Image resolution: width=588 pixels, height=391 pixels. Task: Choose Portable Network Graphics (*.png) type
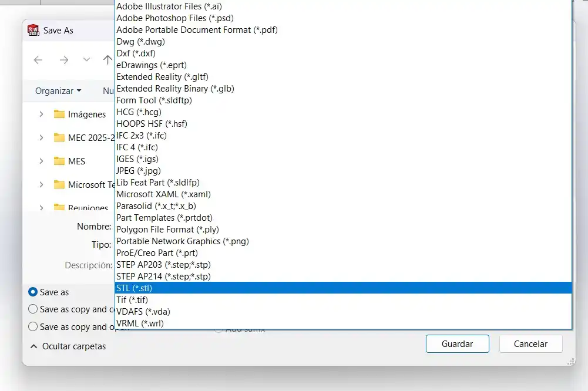click(343, 241)
